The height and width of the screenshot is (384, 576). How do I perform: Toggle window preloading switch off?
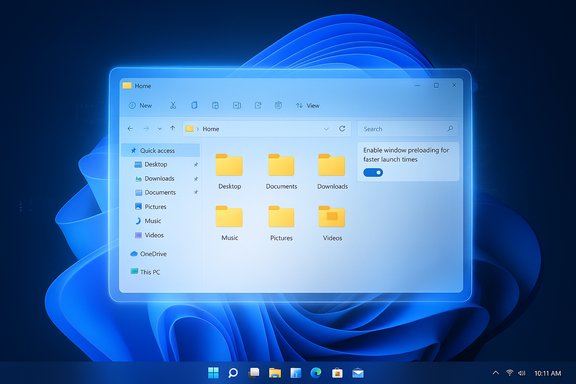[x=373, y=173]
